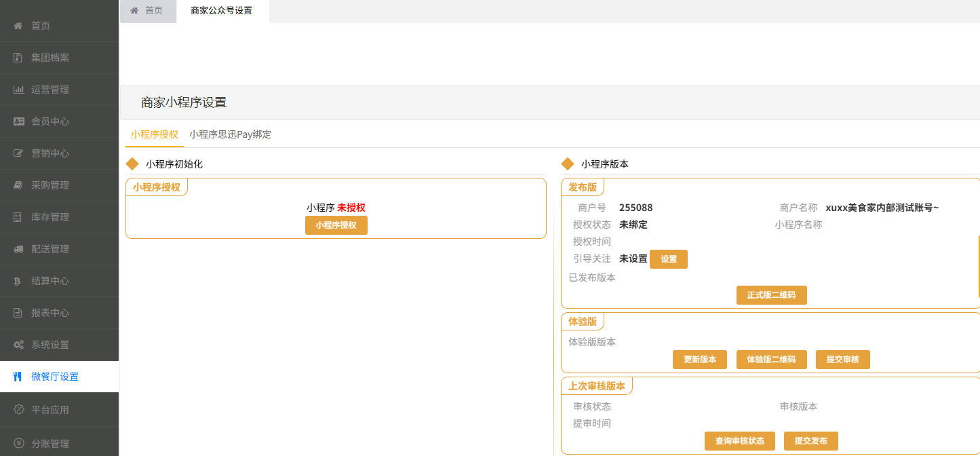Switch to the 首页 top tab

pyautogui.click(x=147, y=11)
